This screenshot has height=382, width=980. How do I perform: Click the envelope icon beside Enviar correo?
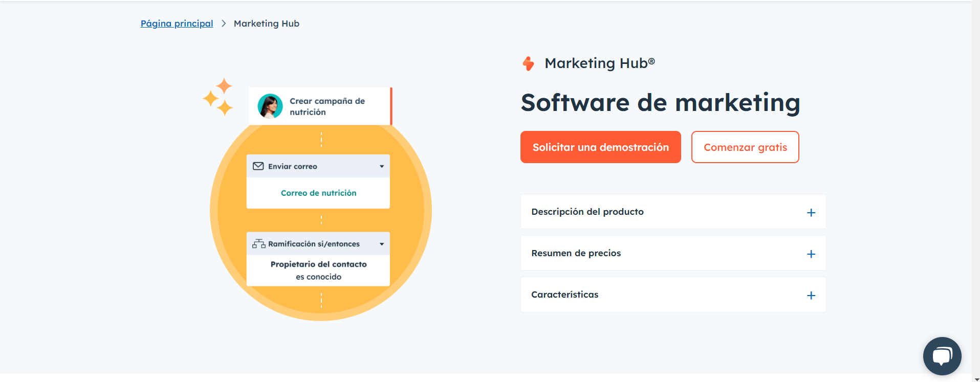[258, 166]
